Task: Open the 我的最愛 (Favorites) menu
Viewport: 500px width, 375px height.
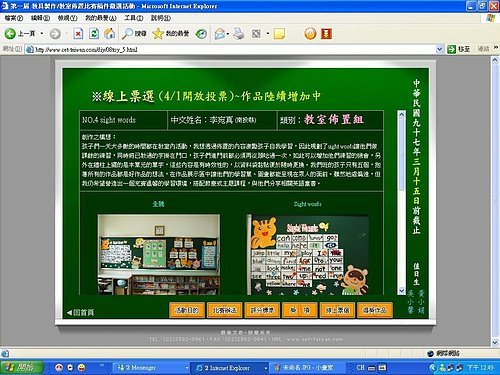Action: point(101,18)
